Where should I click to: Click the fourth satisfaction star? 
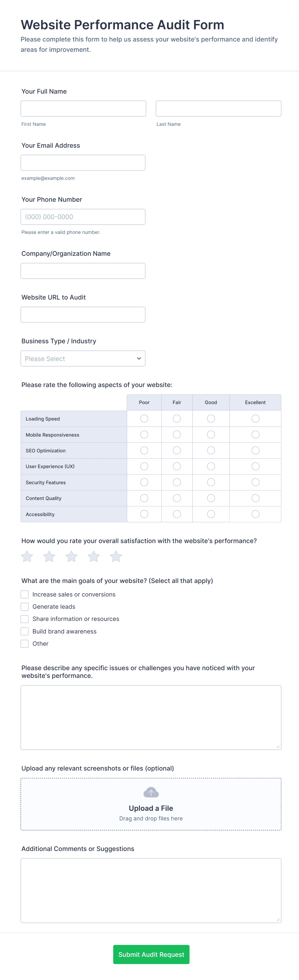[x=94, y=557]
